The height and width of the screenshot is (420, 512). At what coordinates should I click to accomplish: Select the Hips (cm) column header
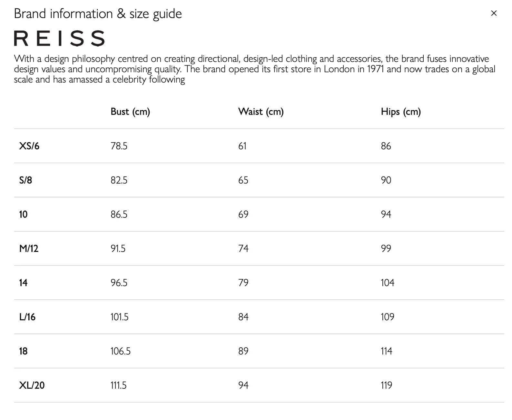[401, 112]
